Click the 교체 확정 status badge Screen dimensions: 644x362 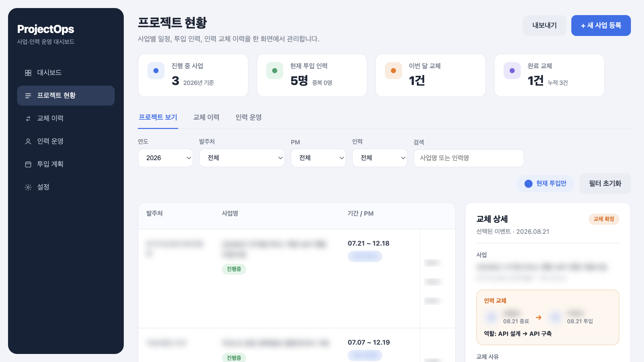[x=604, y=219]
